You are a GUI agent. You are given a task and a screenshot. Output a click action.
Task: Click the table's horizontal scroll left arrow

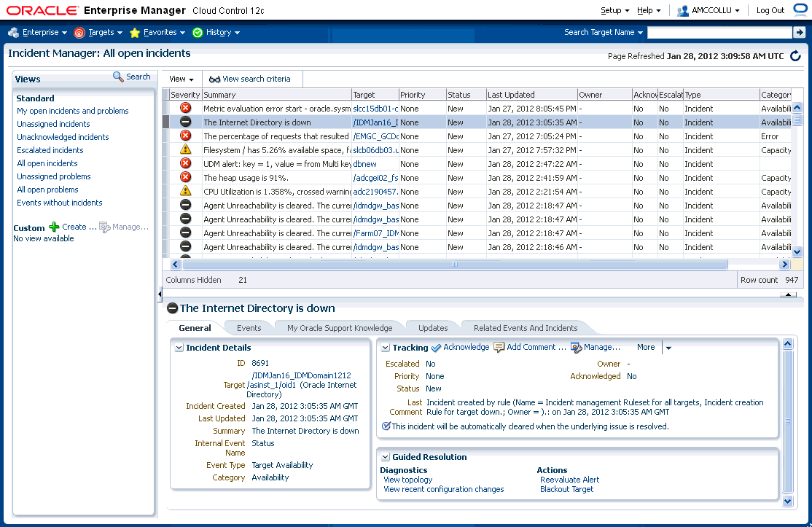coord(176,265)
